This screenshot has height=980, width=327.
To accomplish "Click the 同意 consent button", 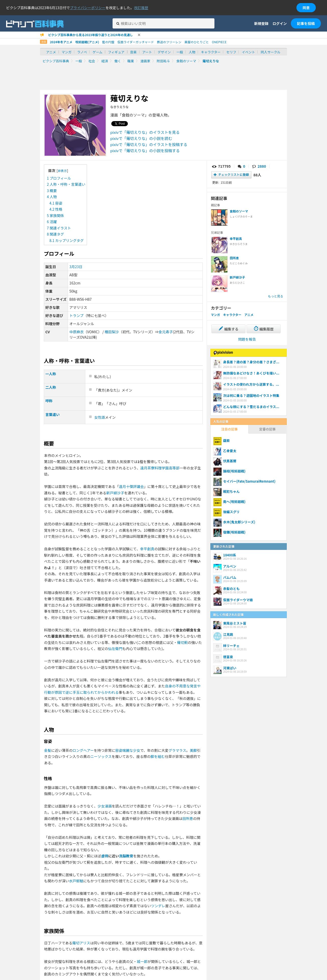I will [306, 8].
